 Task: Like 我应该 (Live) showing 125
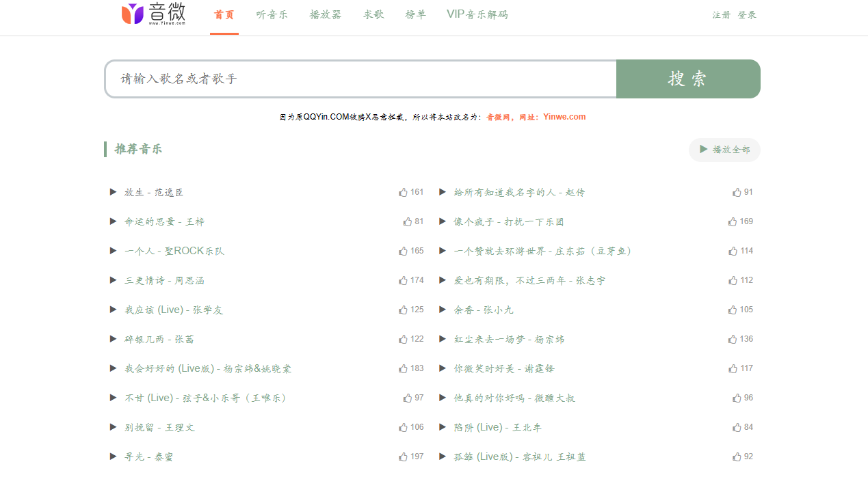411,310
